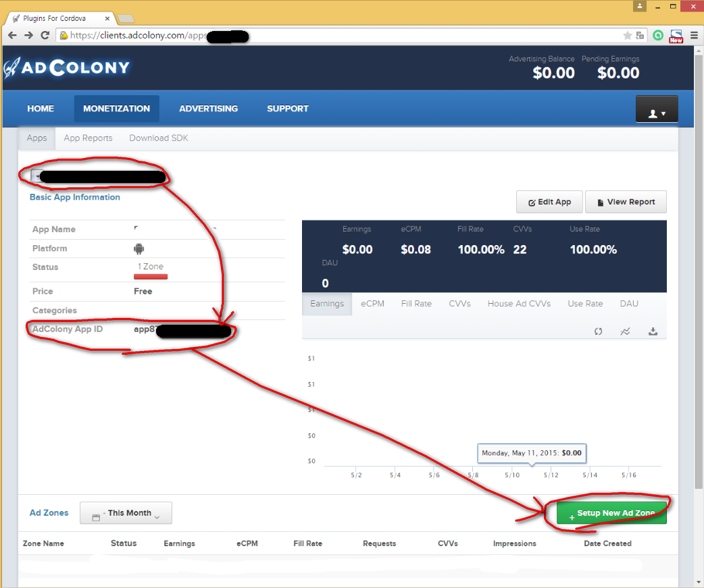Refresh the chart with reload icon
This screenshot has width=704, height=588.
[x=598, y=331]
